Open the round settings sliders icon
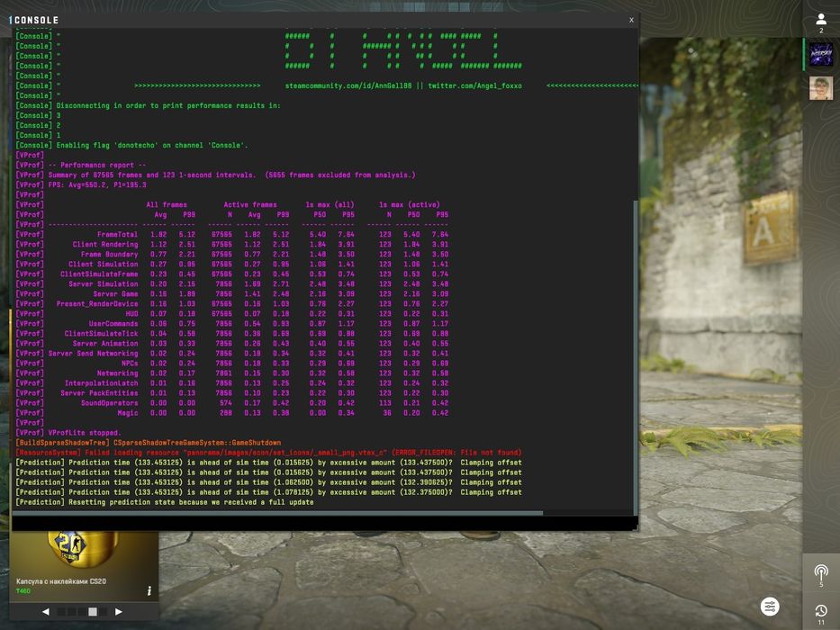The image size is (840, 630). click(x=770, y=607)
